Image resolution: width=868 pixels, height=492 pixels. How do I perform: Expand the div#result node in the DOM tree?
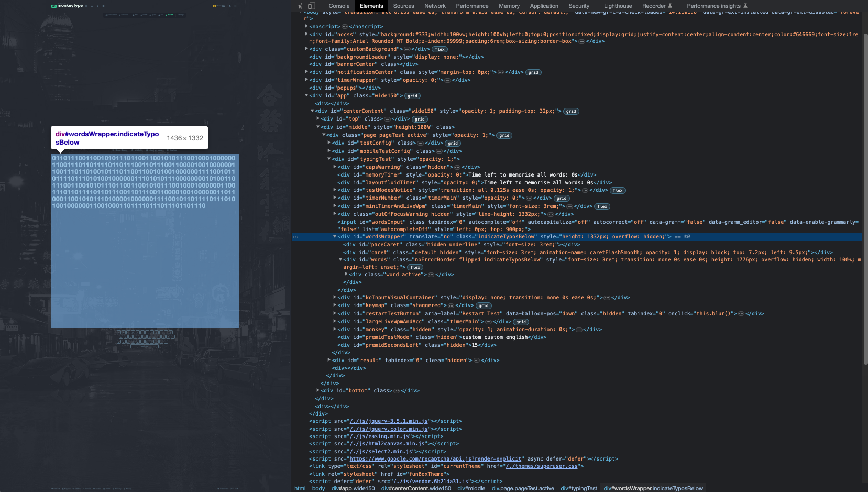point(328,360)
